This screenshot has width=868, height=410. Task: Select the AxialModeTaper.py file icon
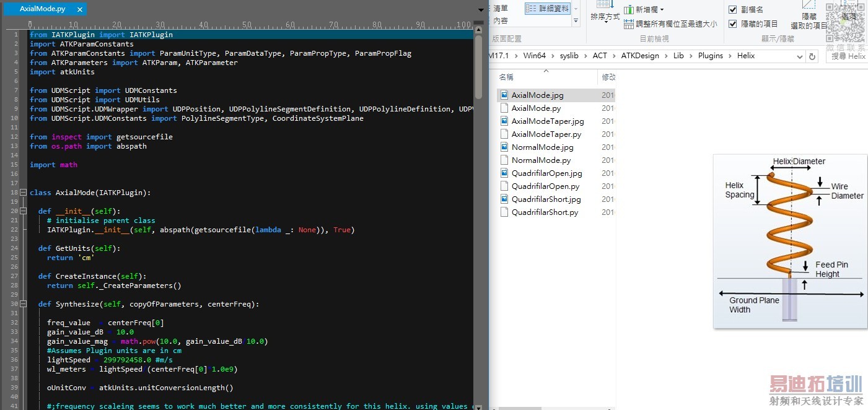coord(504,134)
